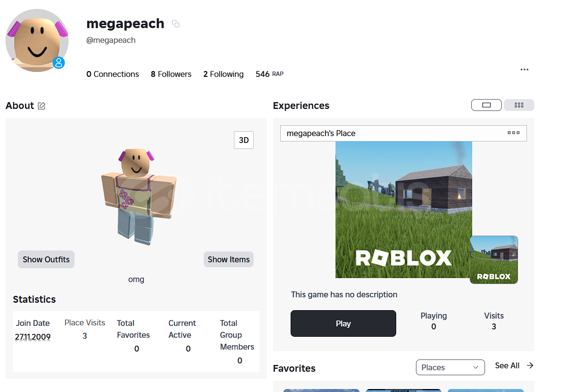Expand the Places favorites dropdown
Image resolution: width=561 pixels, height=392 pixels.
pyautogui.click(x=450, y=367)
